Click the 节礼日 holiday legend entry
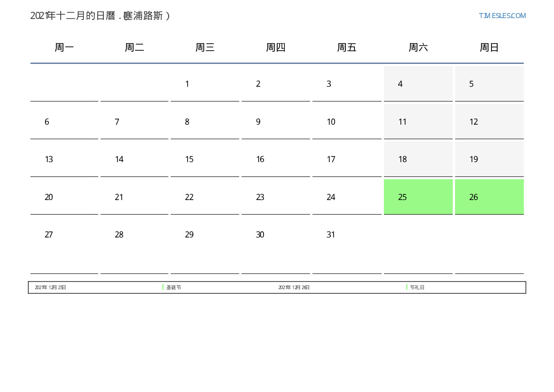The height and width of the screenshot is (392, 554). pyautogui.click(x=417, y=287)
